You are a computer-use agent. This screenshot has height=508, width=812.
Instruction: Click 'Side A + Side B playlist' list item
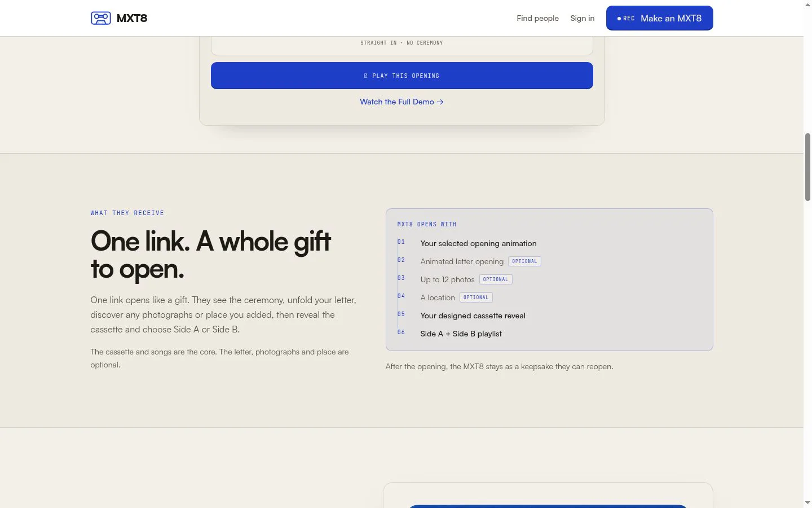pyautogui.click(x=461, y=334)
